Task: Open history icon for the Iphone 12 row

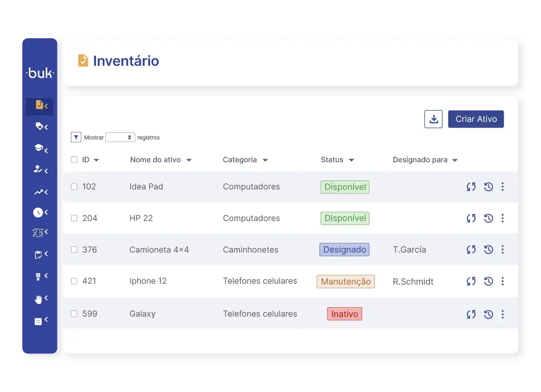Action: pos(488,281)
